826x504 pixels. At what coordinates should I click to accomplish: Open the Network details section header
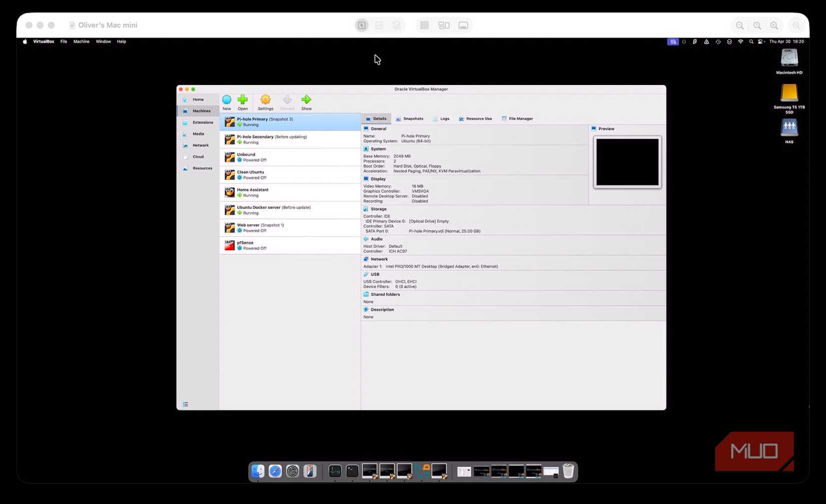375,259
